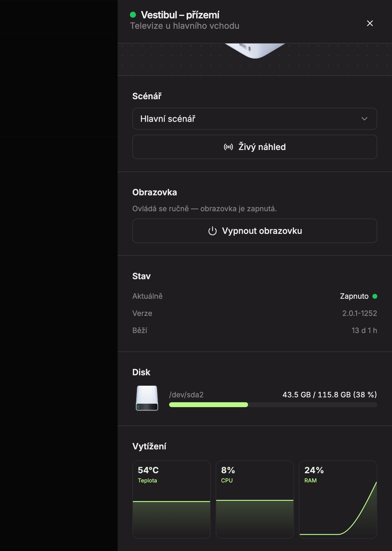Click the disk drive icon
The width and height of the screenshot is (392, 551).
147,398
